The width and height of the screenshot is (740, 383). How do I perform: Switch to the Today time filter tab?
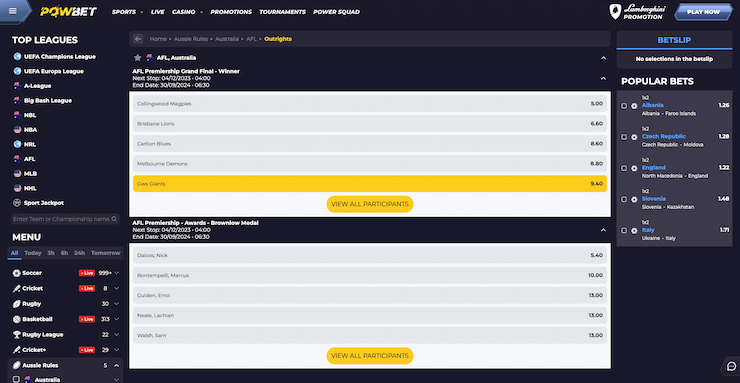click(x=33, y=253)
